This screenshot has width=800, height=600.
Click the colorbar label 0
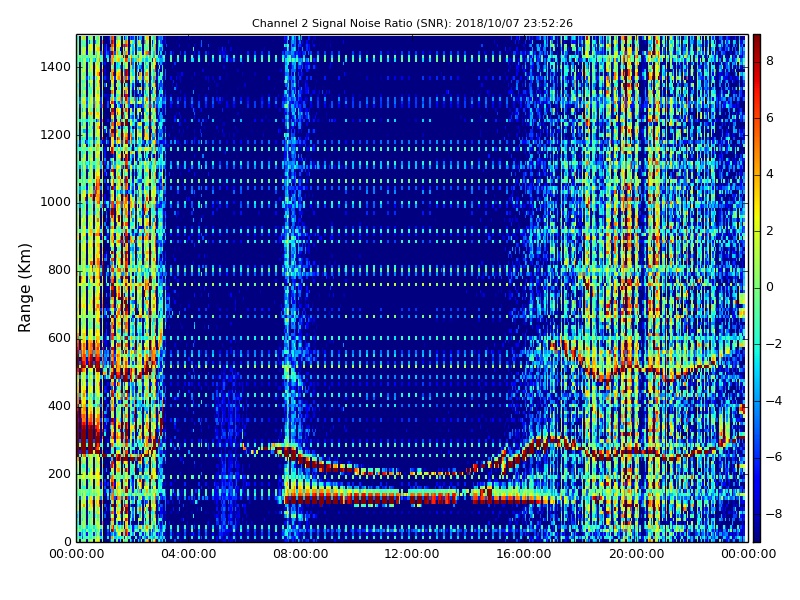point(770,287)
